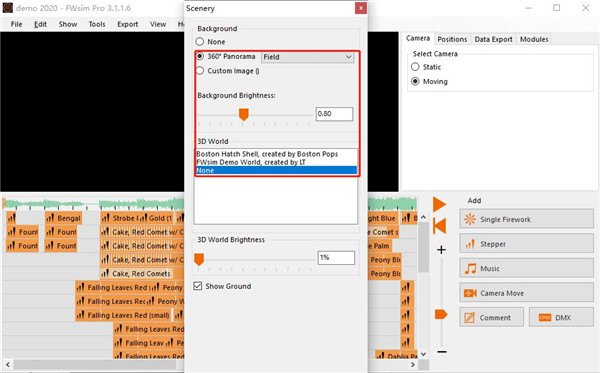Click the DMX button
Image resolution: width=600 pixels, height=373 pixels.
[x=561, y=318]
